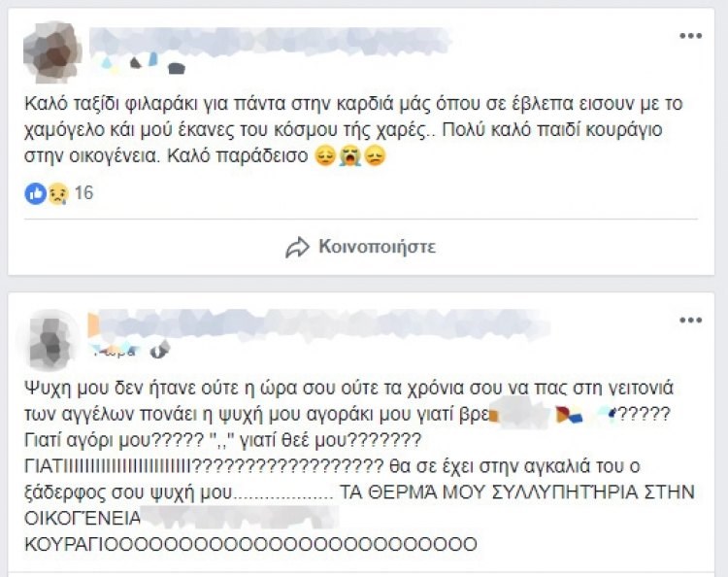This screenshot has width=728, height=577.
Task: Click the last disappointed emoji in first post
Action: tap(375, 155)
